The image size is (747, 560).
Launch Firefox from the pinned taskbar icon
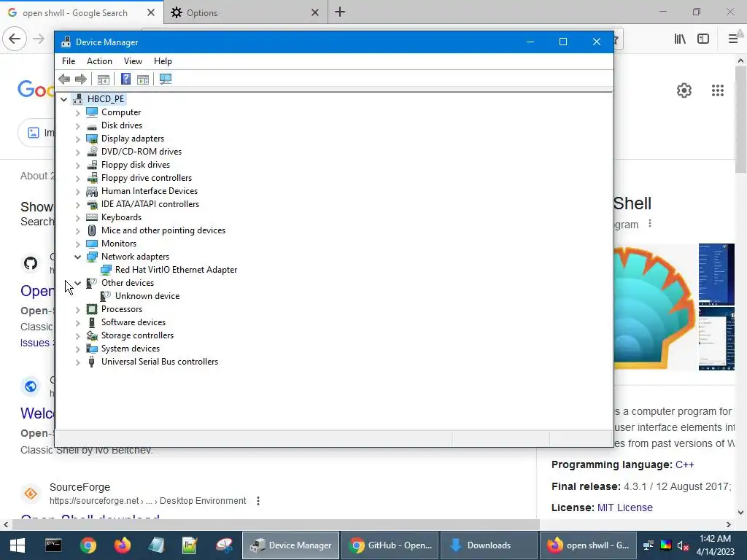point(122,545)
